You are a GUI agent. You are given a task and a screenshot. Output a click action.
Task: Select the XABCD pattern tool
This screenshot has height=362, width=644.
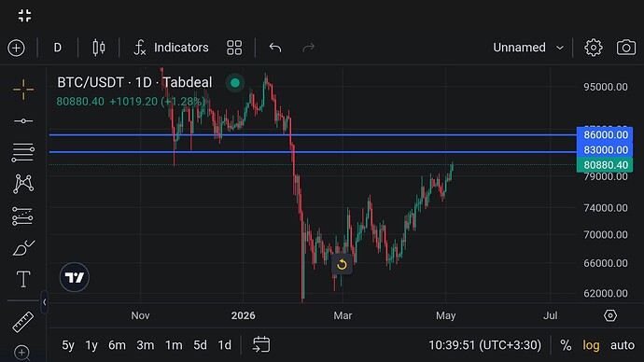[x=23, y=184]
